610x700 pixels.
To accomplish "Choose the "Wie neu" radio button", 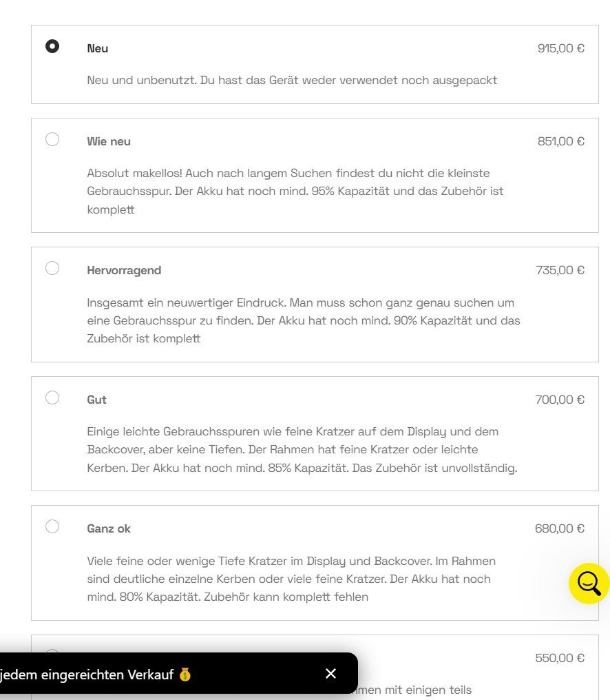I will pyautogui.click(x=52, y=139).
